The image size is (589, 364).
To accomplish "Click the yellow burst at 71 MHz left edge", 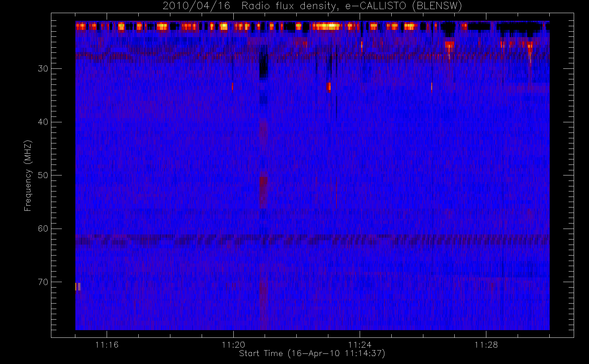I will tap(78, 286).
